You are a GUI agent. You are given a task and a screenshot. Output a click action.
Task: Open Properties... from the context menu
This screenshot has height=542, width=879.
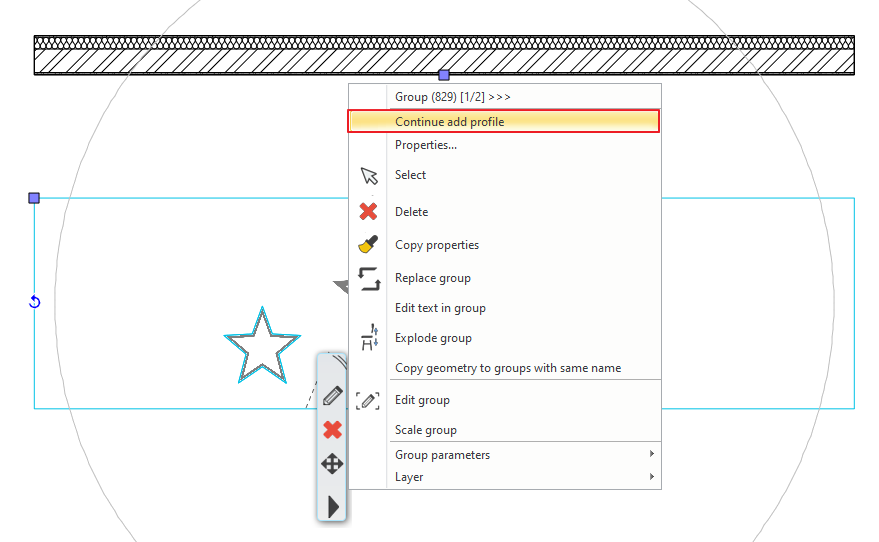pyautogui.click(x=426, y=145)
